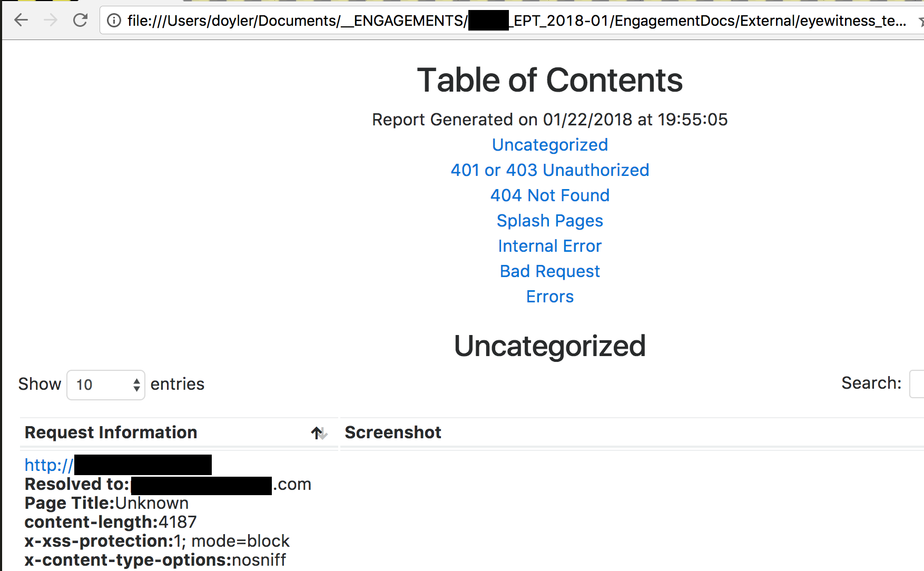Screen dimensions: 924x571
Task: Click the entries stepper arrows on dropdown
Action: (136, 385)
